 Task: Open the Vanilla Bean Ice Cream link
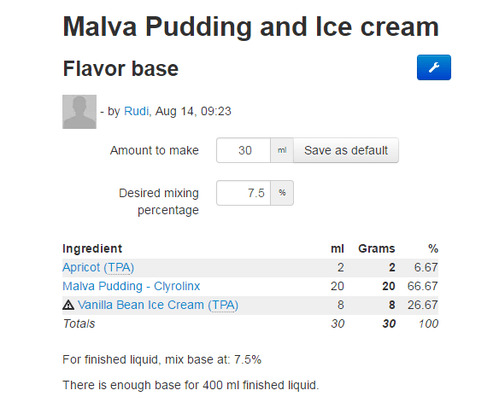click(x=158, y=305)
